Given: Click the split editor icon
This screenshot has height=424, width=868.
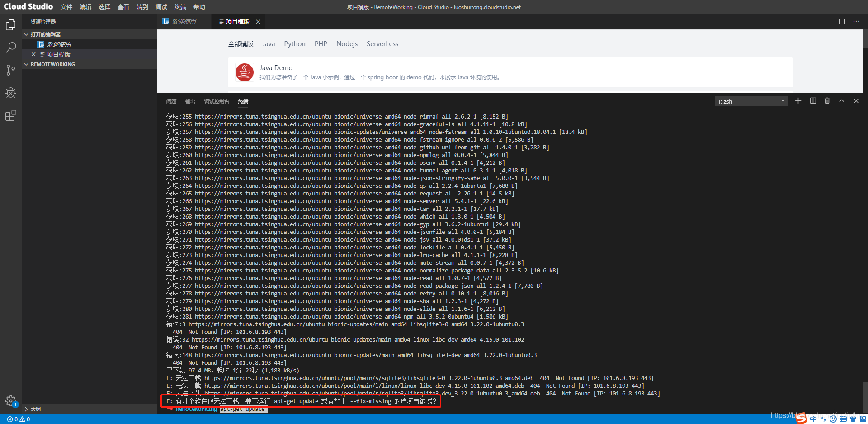Looking at the screenshot, I should [x=842, y=22].
